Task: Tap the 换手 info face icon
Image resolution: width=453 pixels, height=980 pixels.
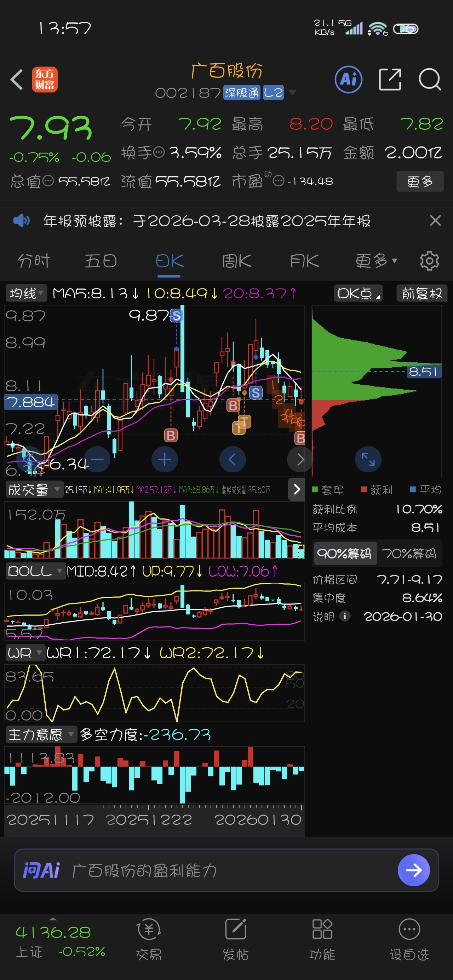Action: pyautogui.click(x=159, y=152)
